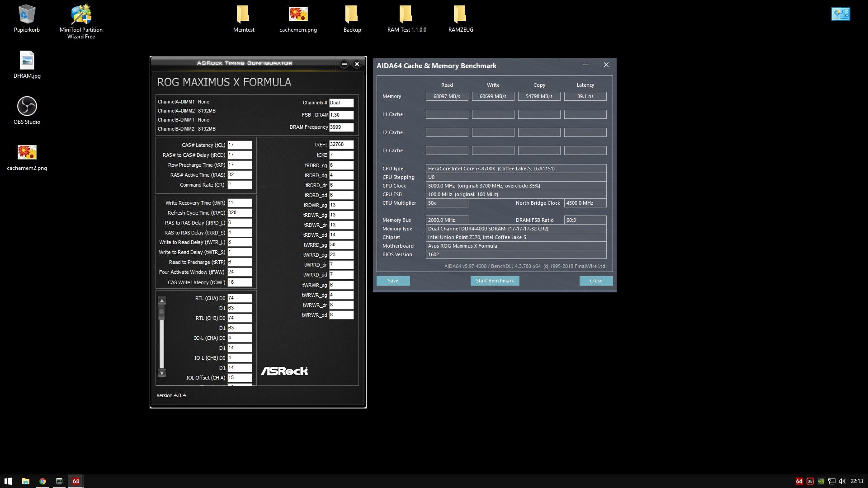The width and height of the screenshot is (868, 488).
Task: Click the tCKE value field
Action: 341,155
